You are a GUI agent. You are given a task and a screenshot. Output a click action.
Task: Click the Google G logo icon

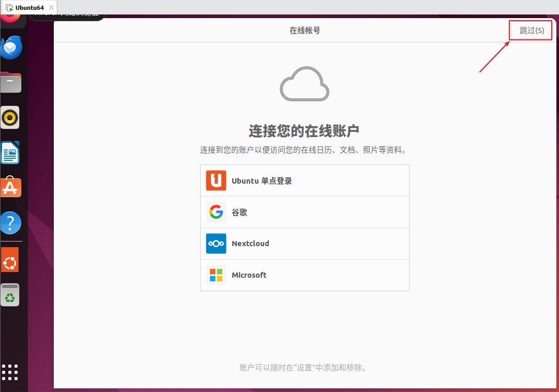click(x=216, y=212)
